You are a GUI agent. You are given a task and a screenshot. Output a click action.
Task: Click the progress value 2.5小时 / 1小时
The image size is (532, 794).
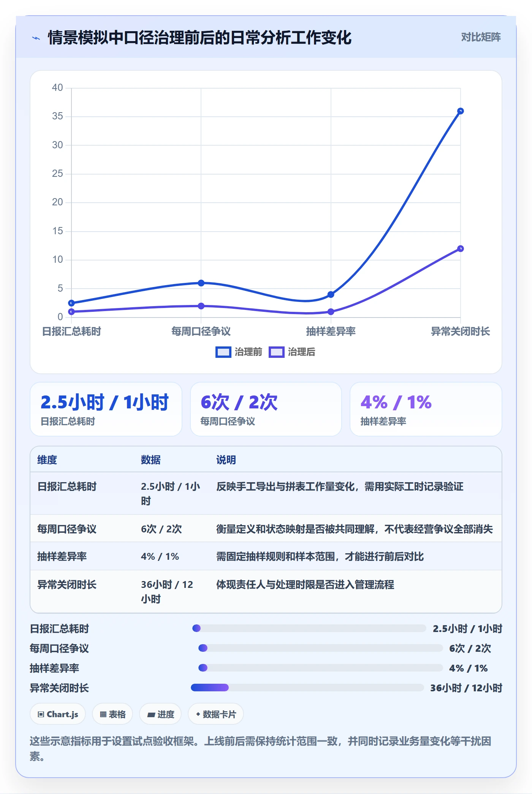coord(467,629)
